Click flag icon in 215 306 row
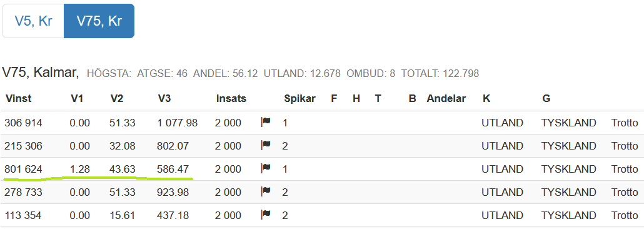Screen dimensions: 644x229 [266, 145]
